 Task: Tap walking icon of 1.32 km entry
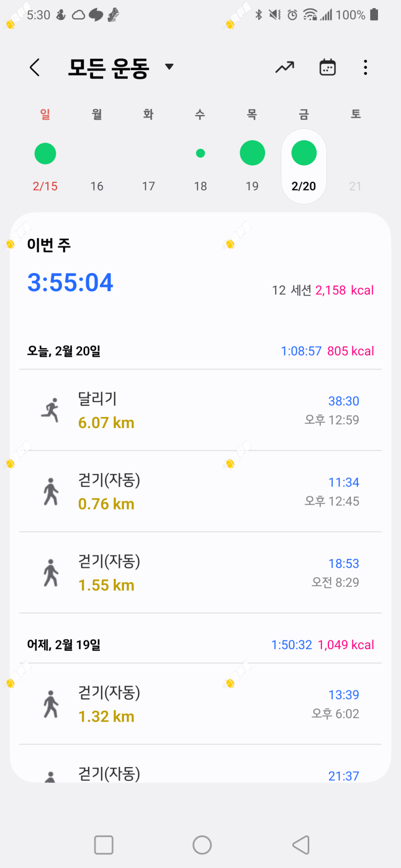click(50, 704)
